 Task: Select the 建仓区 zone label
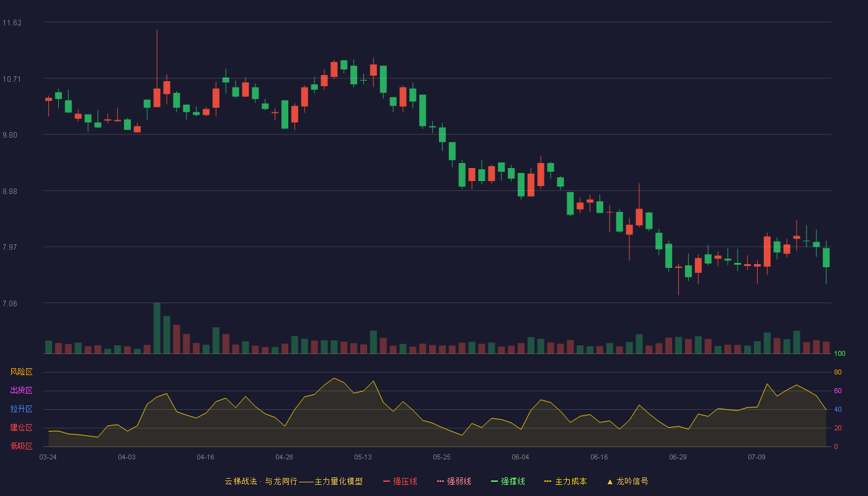pos(21,428)
